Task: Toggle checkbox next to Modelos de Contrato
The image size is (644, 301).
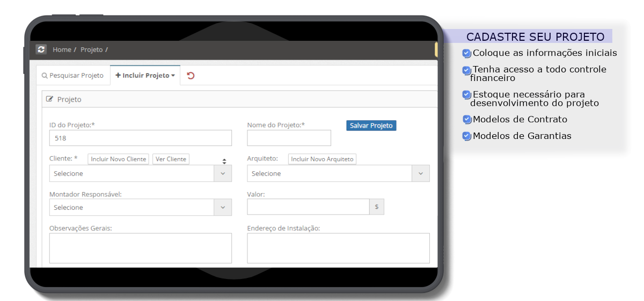Action: (x=467, y=120)
